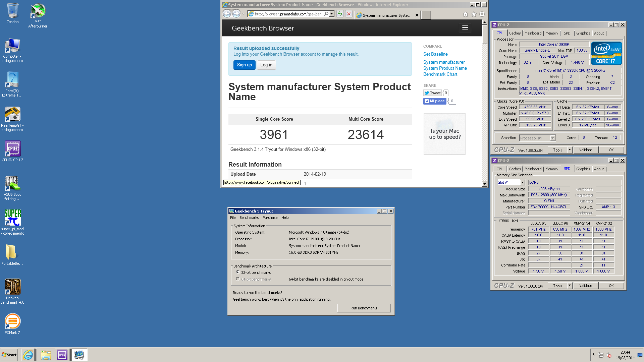Open the IE recent pages dropdown arrow
This screenshot has width=644, height=362.
tap(244, 14)
